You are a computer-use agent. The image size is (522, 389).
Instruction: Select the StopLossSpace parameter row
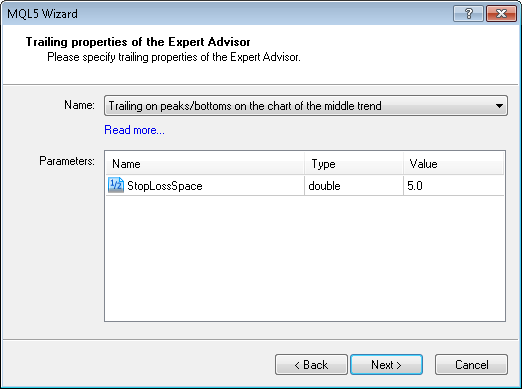click(305, 185)
